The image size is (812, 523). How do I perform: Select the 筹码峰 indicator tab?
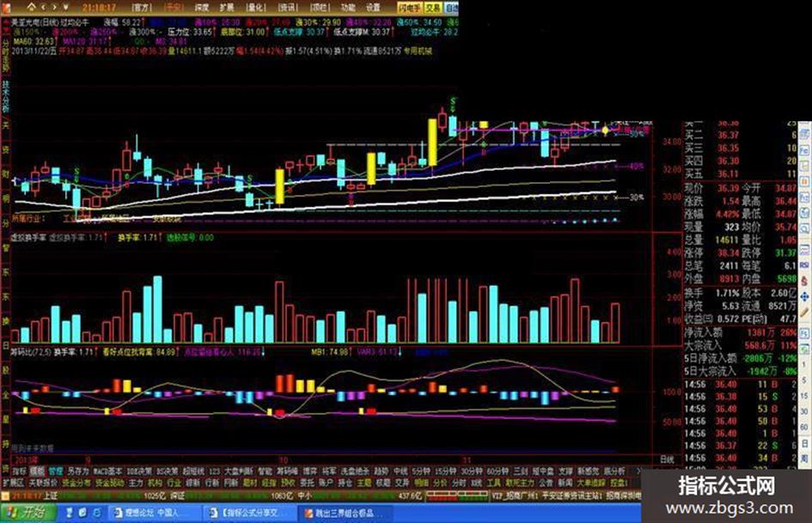287,471
